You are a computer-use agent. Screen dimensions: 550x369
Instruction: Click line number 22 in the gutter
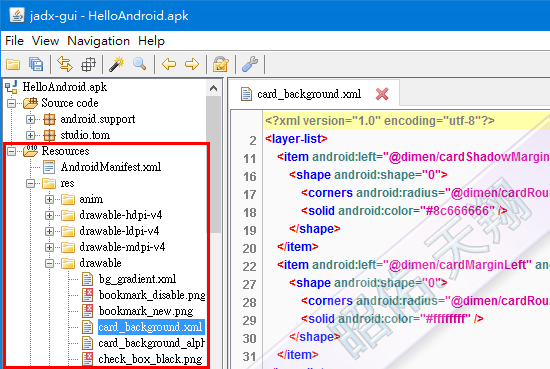pos(249,267)
